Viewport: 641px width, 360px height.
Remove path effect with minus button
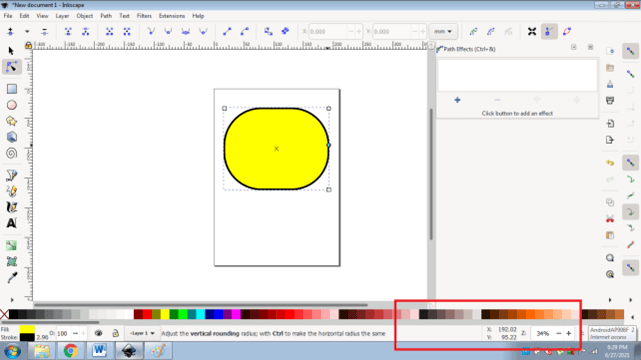[x=497, y=100]
